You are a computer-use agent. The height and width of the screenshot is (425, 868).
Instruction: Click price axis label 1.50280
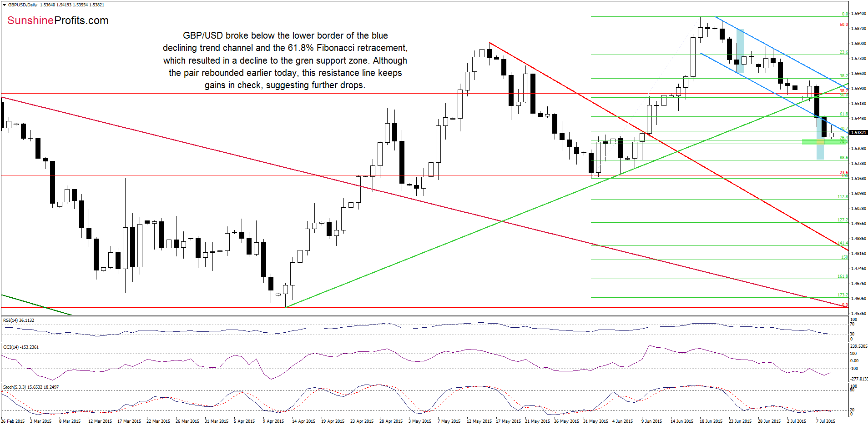coord(858,209)
